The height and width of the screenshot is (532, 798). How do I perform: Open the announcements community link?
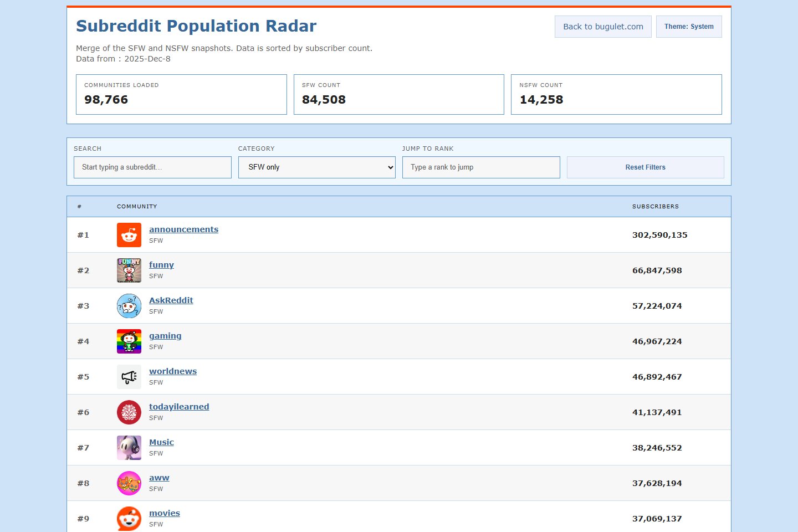coord(183,229)
